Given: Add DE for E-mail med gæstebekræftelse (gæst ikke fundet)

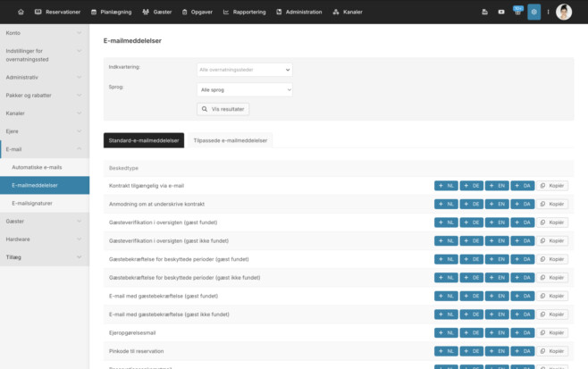Looking at the screenshot, I should 471,314.
